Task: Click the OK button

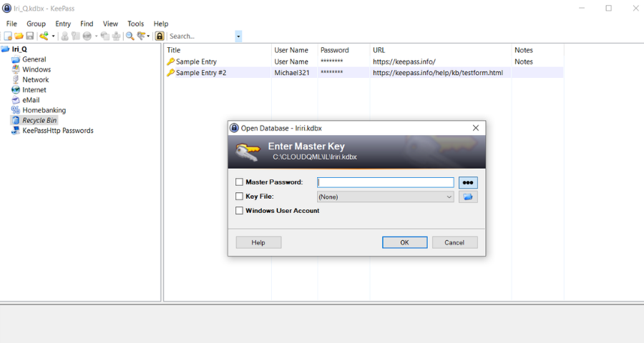Action: 404,242
